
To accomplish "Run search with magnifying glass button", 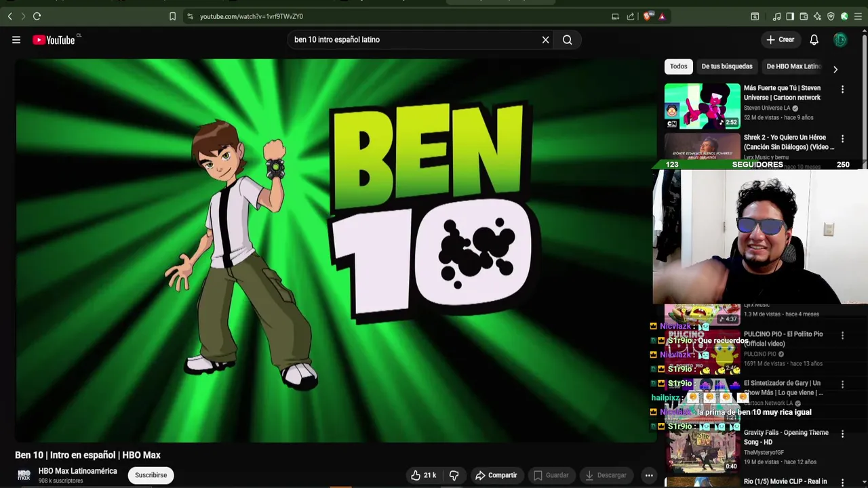I will coord(568,40).
